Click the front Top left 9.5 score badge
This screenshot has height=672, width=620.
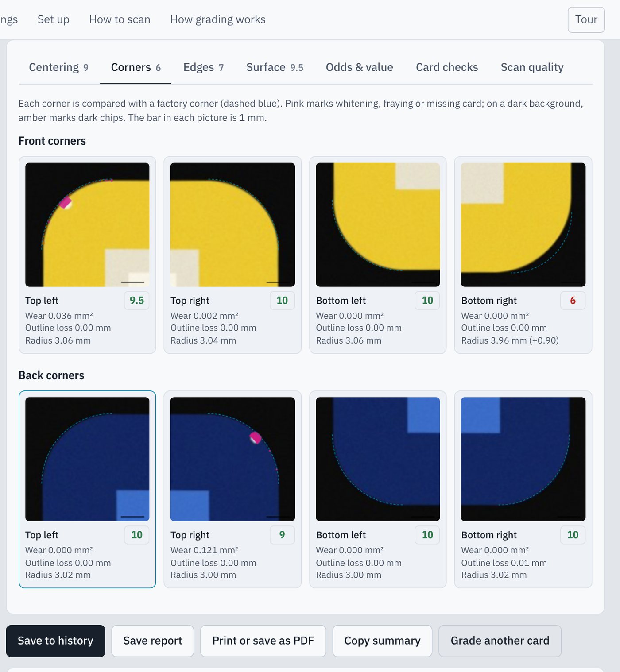[137, 301]
